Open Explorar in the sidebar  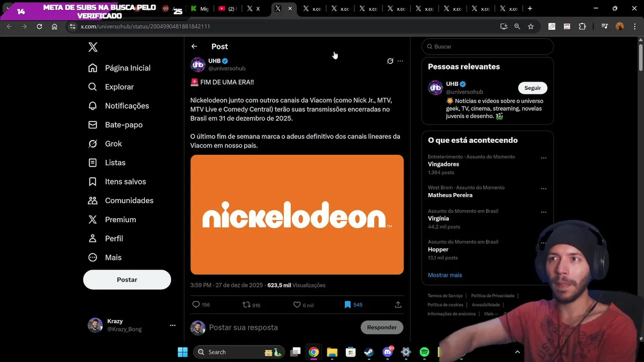point(111,87)
